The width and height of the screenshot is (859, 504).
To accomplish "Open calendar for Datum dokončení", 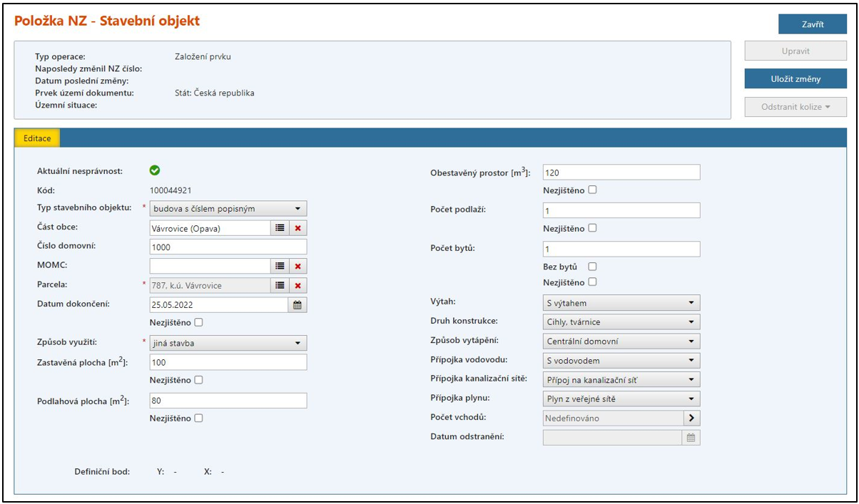I will click(298, 305).
